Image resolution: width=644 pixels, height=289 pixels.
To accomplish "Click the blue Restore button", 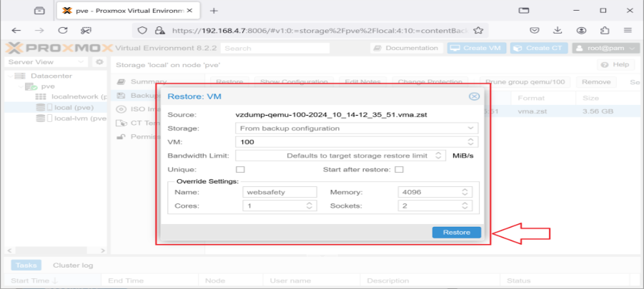I will 456,233.
